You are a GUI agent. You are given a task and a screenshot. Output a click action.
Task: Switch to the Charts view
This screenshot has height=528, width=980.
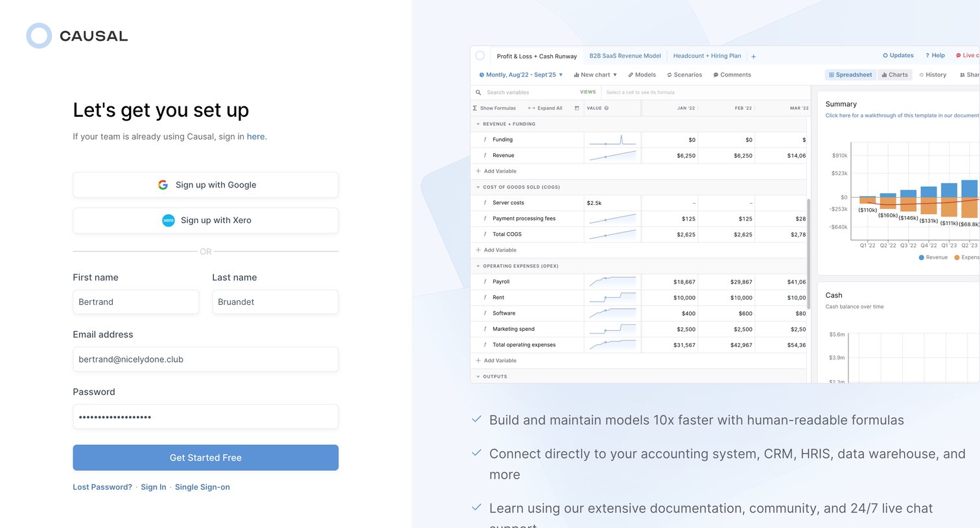point(895,75)
